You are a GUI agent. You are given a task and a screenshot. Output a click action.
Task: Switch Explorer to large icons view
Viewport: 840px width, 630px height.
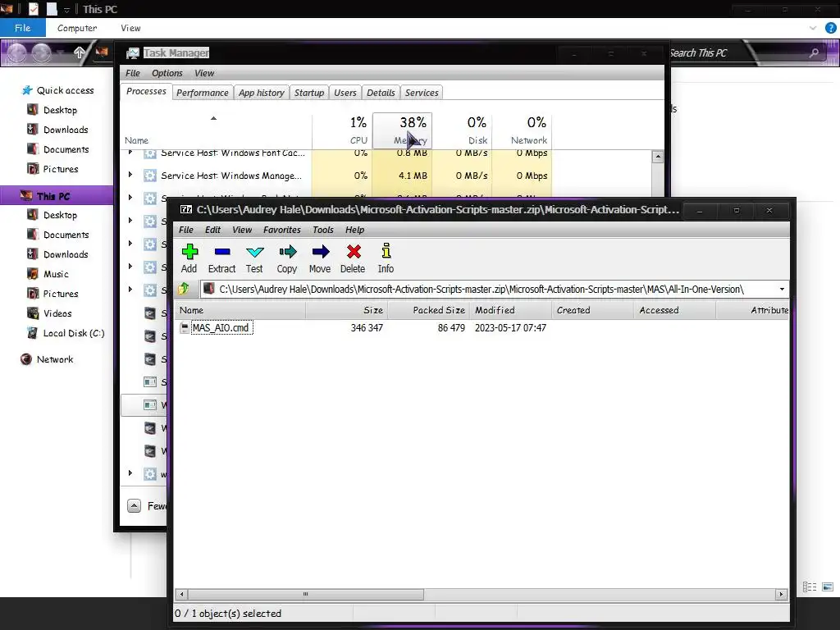pyautogui.click(x=828, y=587)
